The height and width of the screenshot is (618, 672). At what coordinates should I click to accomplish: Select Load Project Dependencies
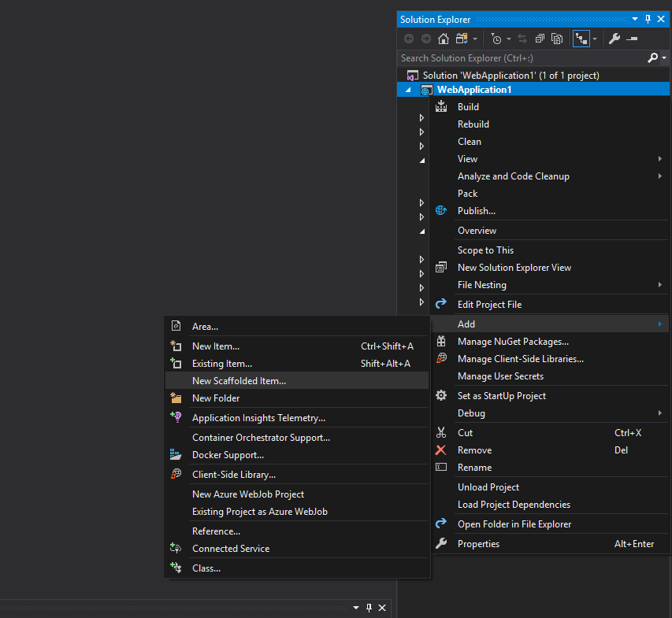click(551, 505)
